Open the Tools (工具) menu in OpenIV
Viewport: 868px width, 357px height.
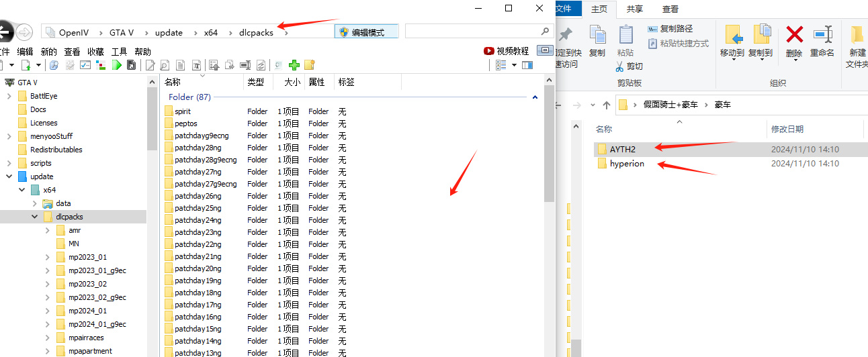[x=119, y=52]
